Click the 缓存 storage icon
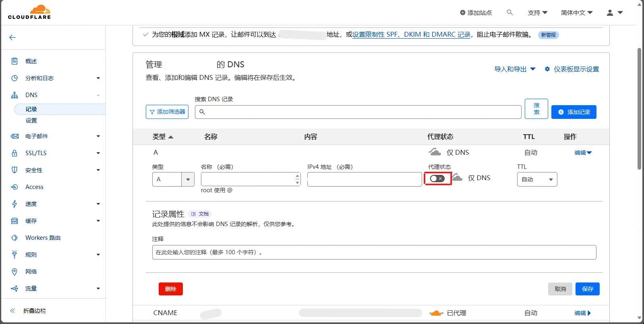644x324 pixels. point(14,221)
